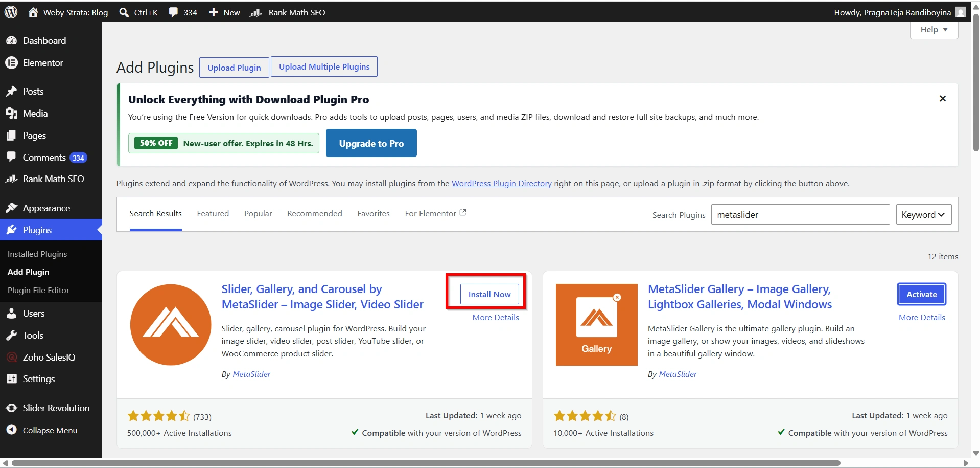Open the Weby Strata: Blog home icon
The height and width of the screenshot is (468, 980).
33,12
